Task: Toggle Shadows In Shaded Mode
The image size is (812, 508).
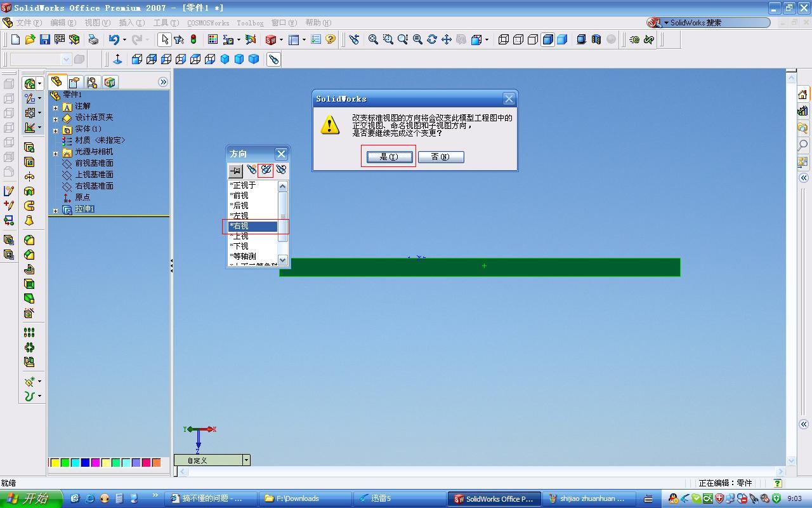Action: point(581,39)
